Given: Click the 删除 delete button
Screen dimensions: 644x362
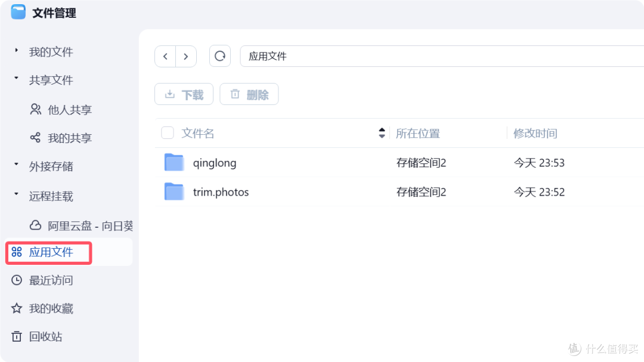Looking at the screenshot, I should 249,94.
